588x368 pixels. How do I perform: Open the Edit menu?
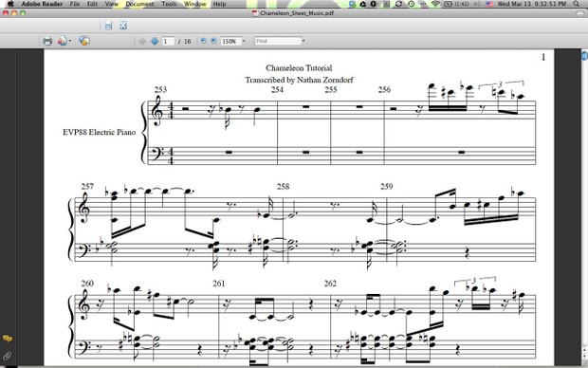point(92,4)
